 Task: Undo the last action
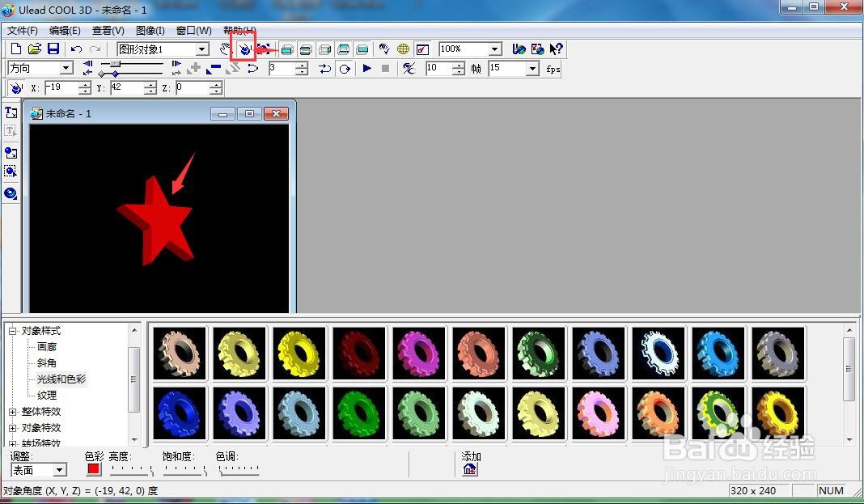click(x=76, y=49)
